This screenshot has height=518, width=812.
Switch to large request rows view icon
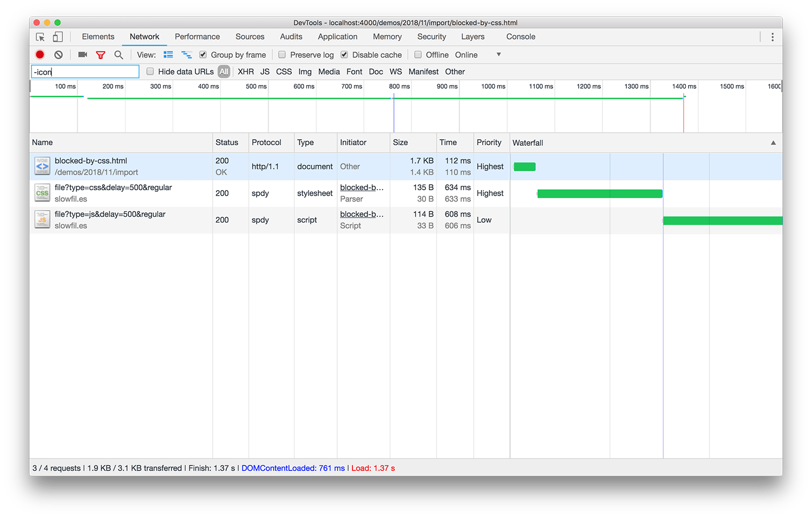point(168,55)
